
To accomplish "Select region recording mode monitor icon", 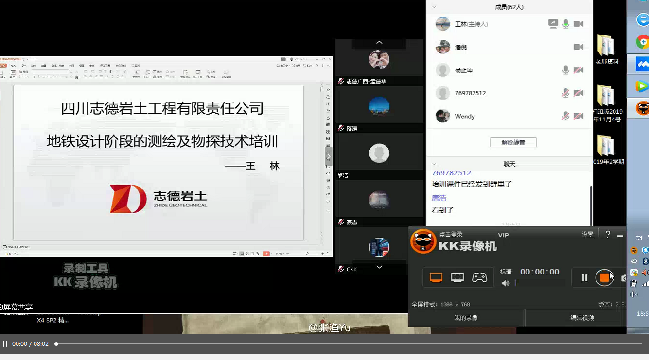I will [x=457, y=277].
